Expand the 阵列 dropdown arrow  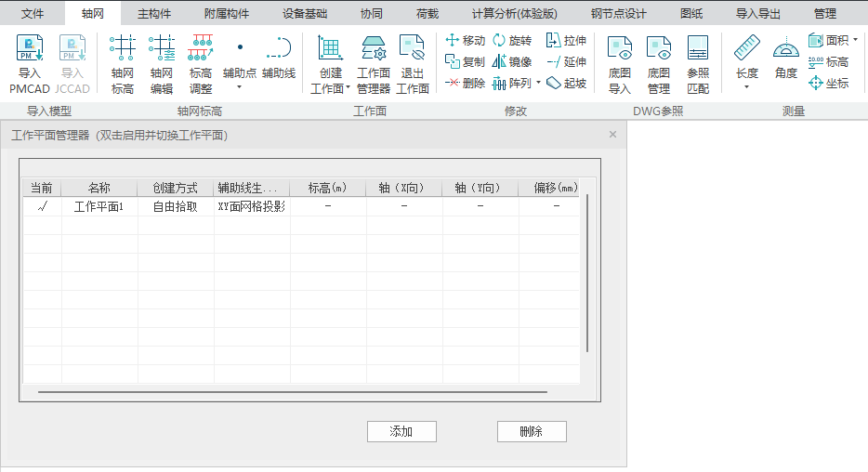pyautogui.click(x=538, y=83)
